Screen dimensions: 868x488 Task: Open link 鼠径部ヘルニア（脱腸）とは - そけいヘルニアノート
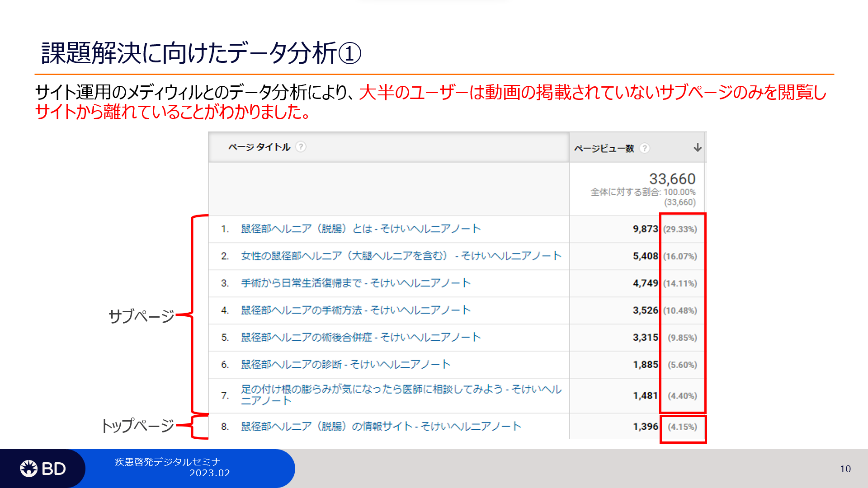(x=360, y=229)
